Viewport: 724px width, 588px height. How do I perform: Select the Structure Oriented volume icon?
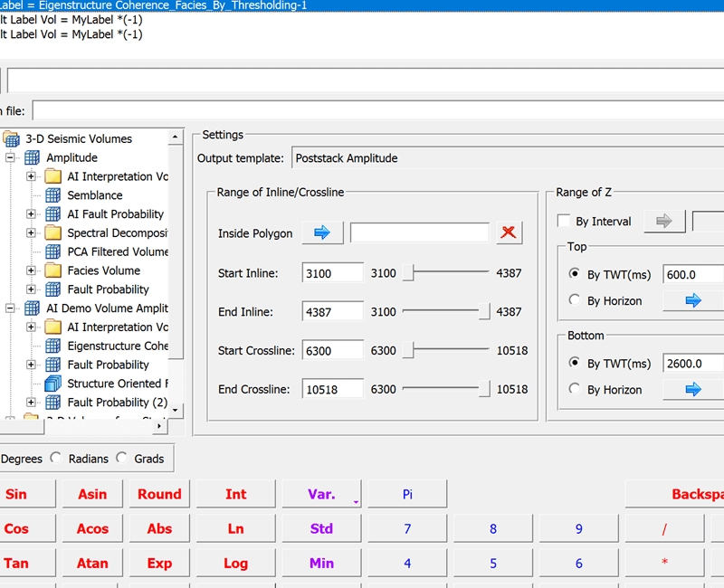click(x=52, y=384)
